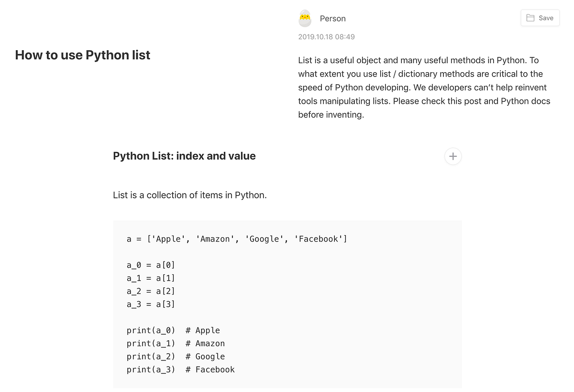Viewport: 574px width, 392px height.
Task: Click the code line a_0 = a[0]
Action: pos(151,265)
